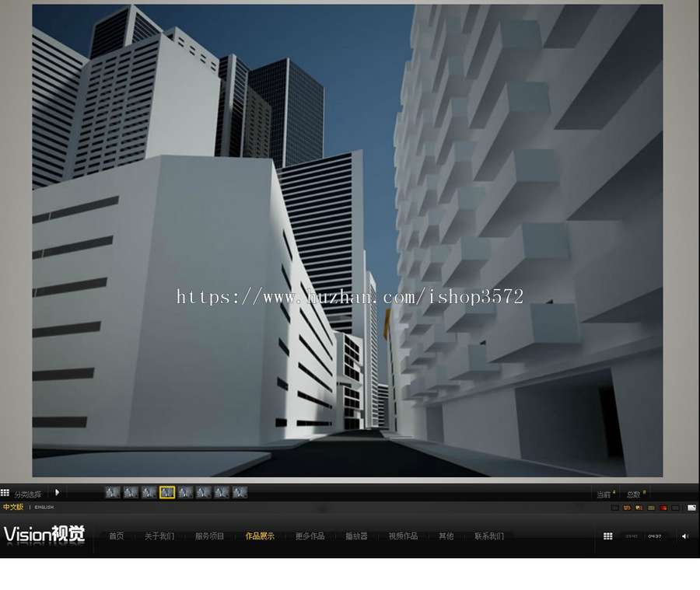Go to 首页 home page

pos(117,536)
